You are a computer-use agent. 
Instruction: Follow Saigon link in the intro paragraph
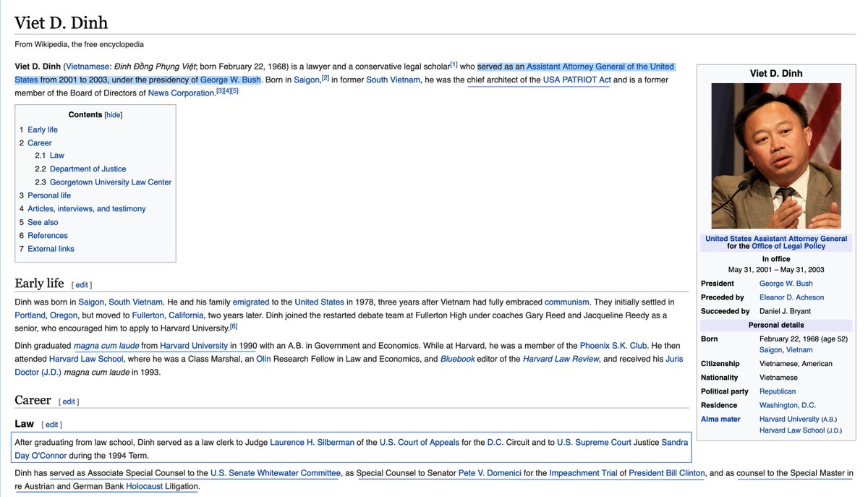pos(307,80)
